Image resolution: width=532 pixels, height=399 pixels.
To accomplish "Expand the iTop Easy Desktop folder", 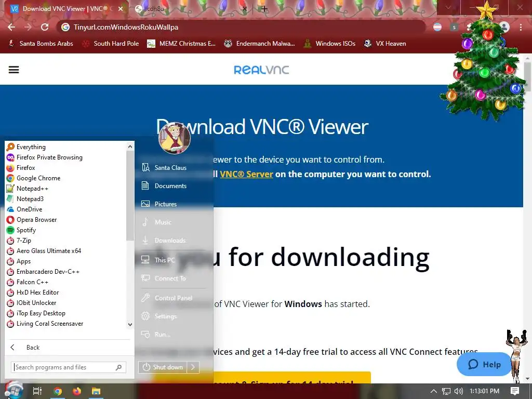I will [36, 313].
